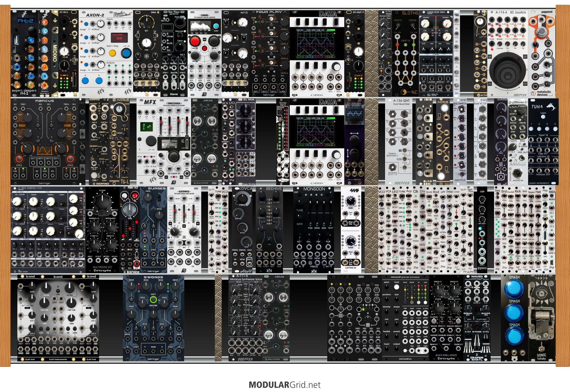Click the erica synths logo on BLACK RING-XFADE
570x392 pixels.
446,358
